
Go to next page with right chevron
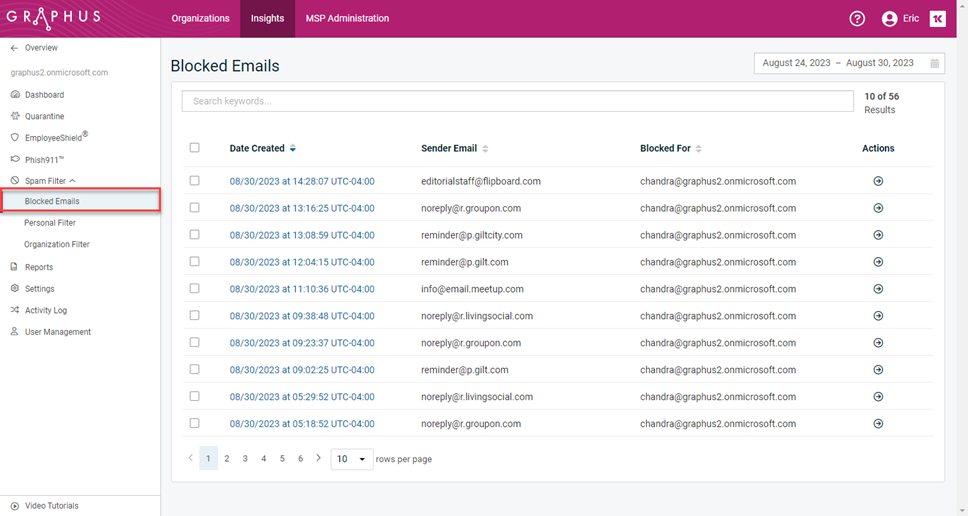(x=319, y=458)
